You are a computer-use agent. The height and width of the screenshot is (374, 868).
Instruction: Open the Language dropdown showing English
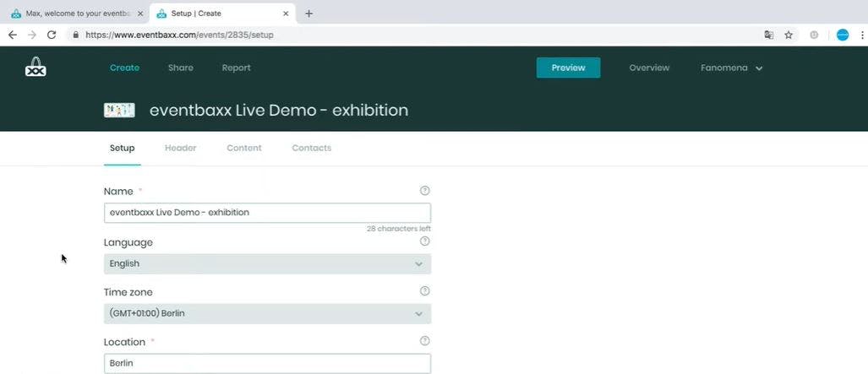pyautogui.click(x=267, y=264)
